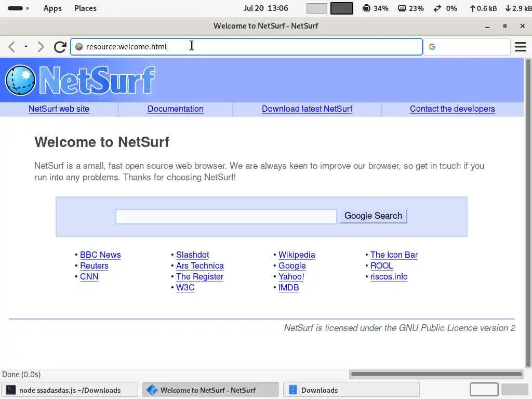Click the CPU usage 34% indicator

(375, 8)
